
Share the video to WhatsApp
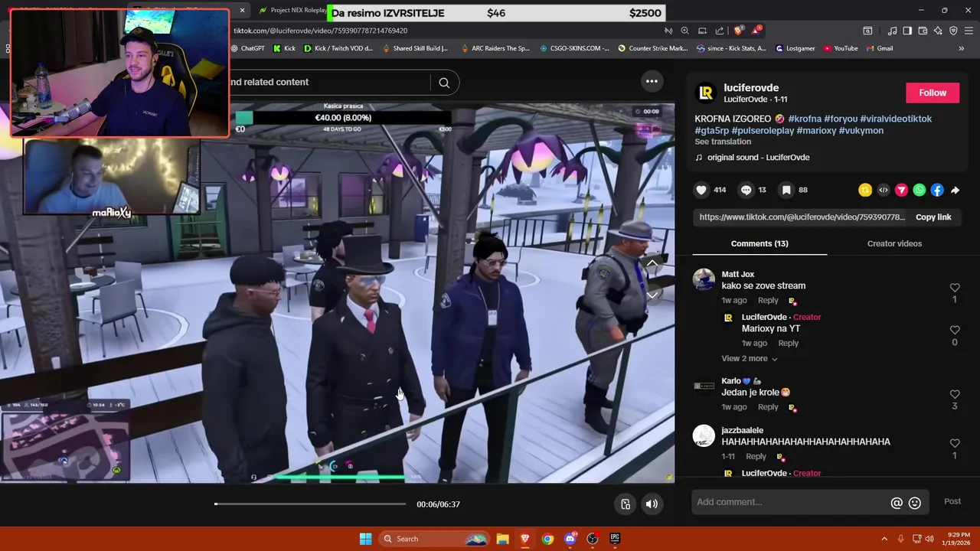(920, 190)
